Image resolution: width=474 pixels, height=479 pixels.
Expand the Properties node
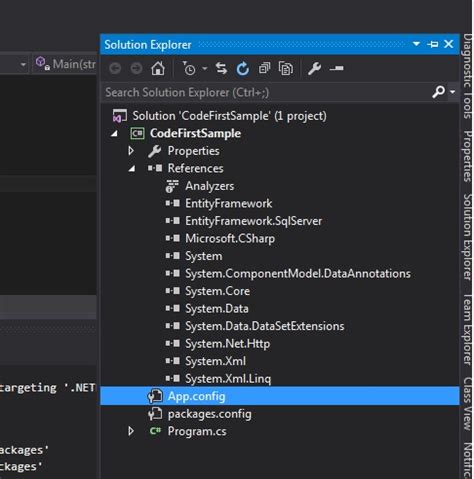click(131, 151)
